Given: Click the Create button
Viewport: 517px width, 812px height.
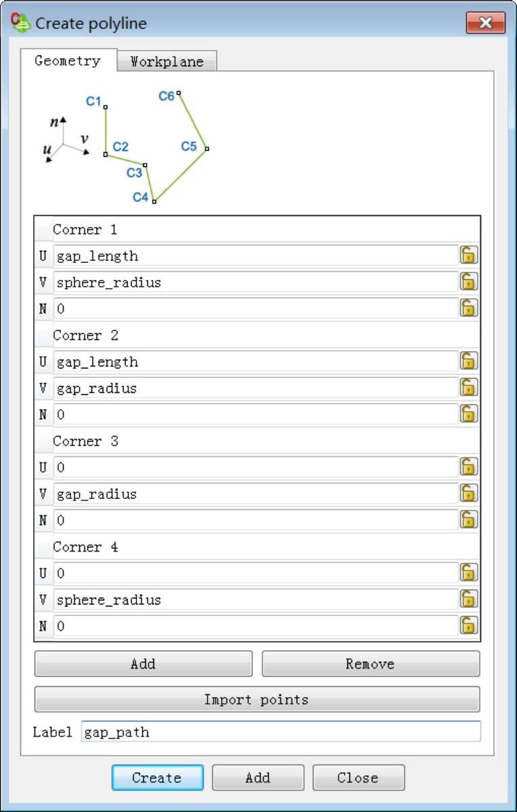Looking at the screenshot, I should point(157,778).
